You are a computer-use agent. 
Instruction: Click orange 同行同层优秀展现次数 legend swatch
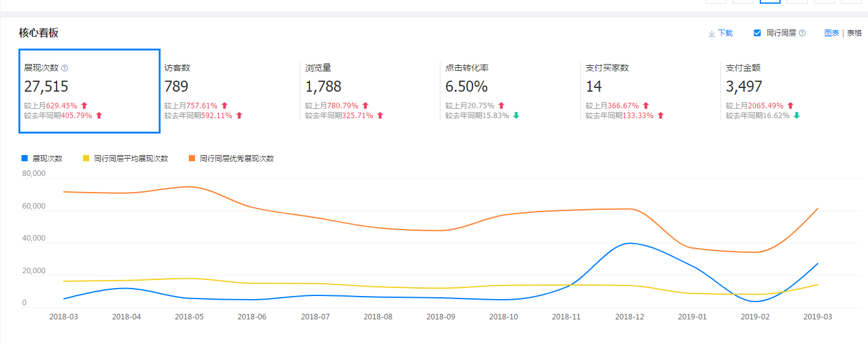[x=192, y=158]
